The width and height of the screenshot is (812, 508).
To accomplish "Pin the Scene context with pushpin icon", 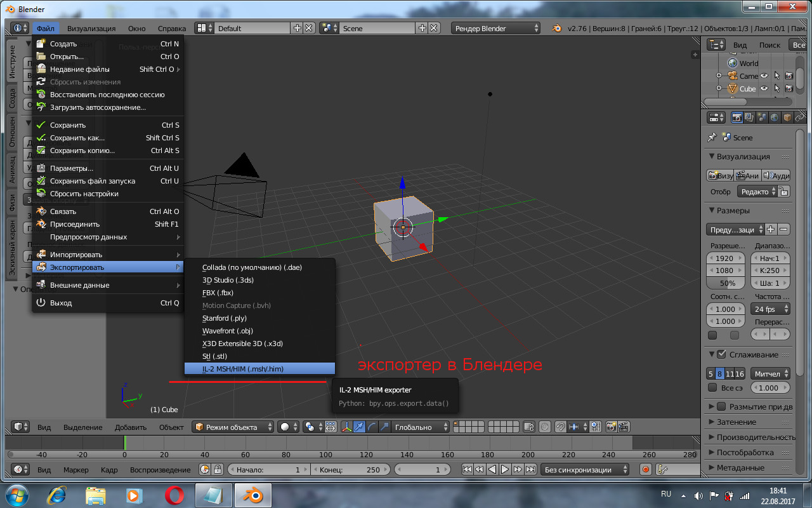I will coord(712,137).
